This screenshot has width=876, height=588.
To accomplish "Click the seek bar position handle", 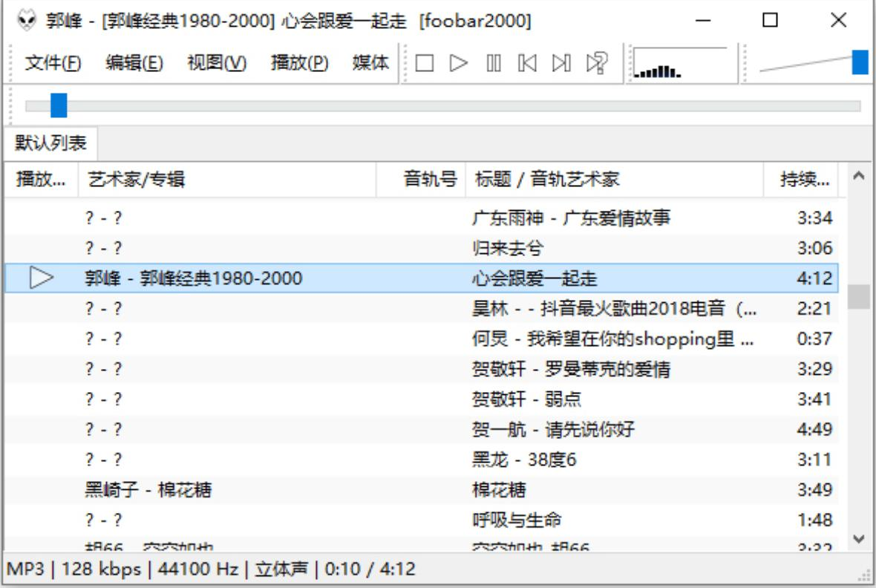I will coord(59,105).
